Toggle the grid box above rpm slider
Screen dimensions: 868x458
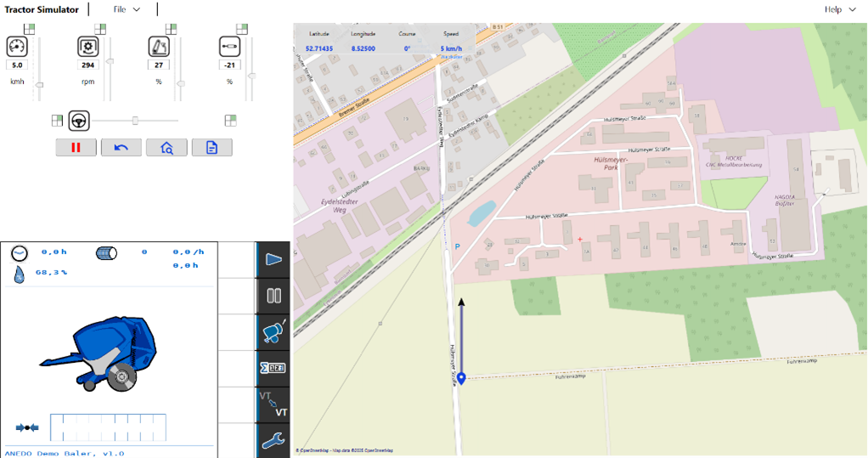[99, 29]
